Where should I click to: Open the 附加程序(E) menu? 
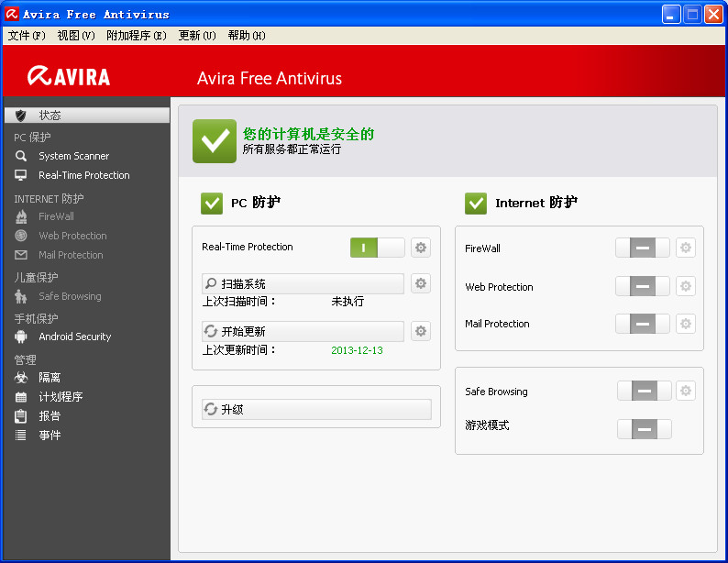pos(137,35)
